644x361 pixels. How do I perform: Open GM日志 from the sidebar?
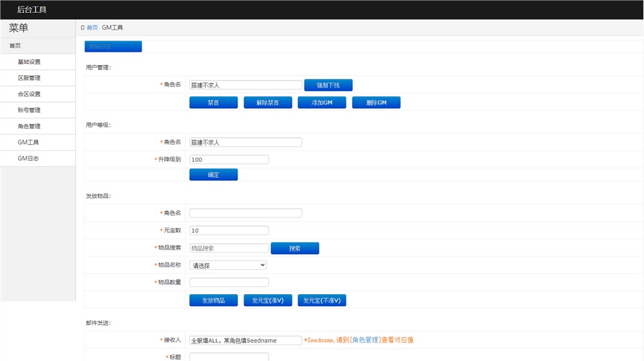28,158
